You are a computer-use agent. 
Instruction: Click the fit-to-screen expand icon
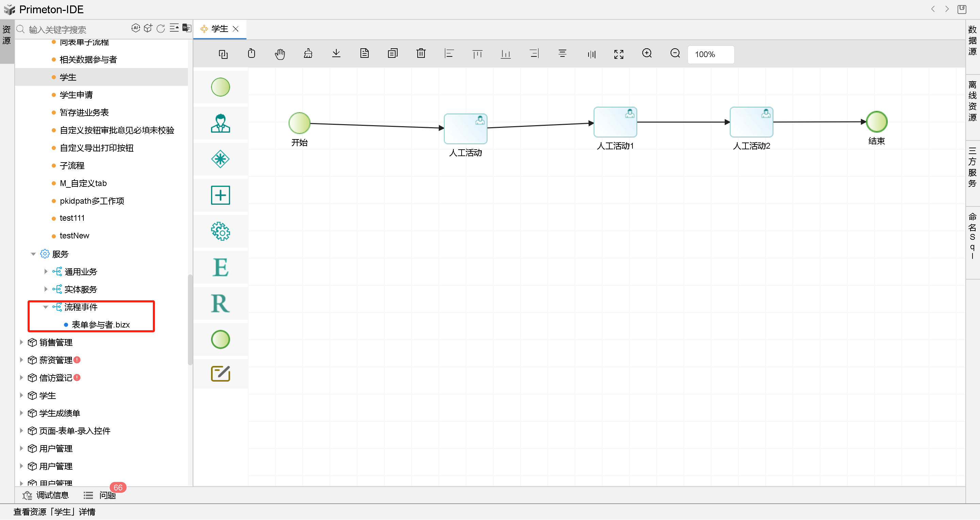[x=618, y=54]
